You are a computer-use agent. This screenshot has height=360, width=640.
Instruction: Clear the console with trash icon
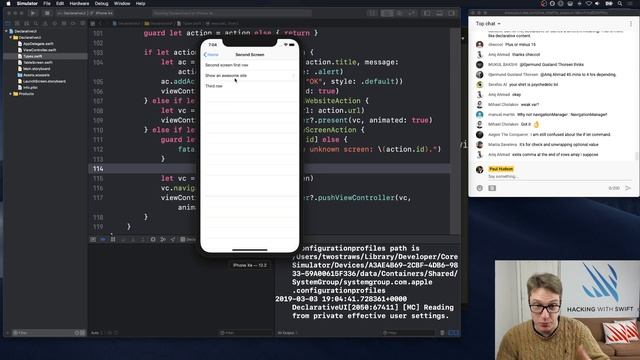point(442,333)
